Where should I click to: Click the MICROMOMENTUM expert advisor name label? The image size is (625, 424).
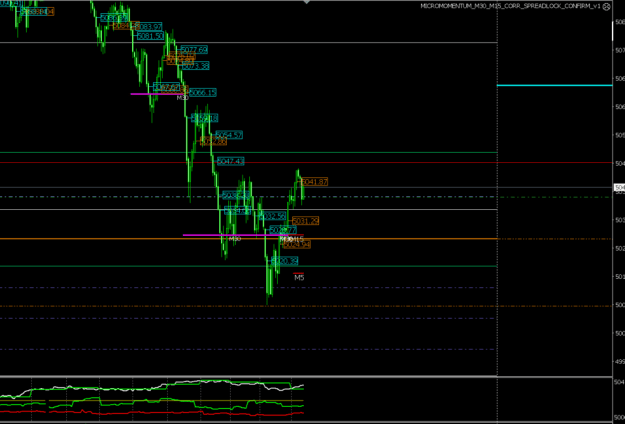click(510, 6)
